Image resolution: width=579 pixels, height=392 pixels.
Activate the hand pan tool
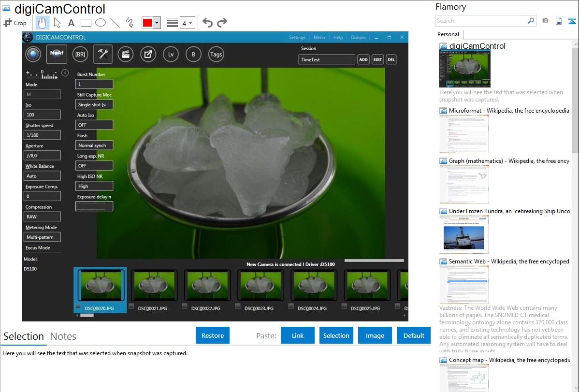[x=42, y=23]
